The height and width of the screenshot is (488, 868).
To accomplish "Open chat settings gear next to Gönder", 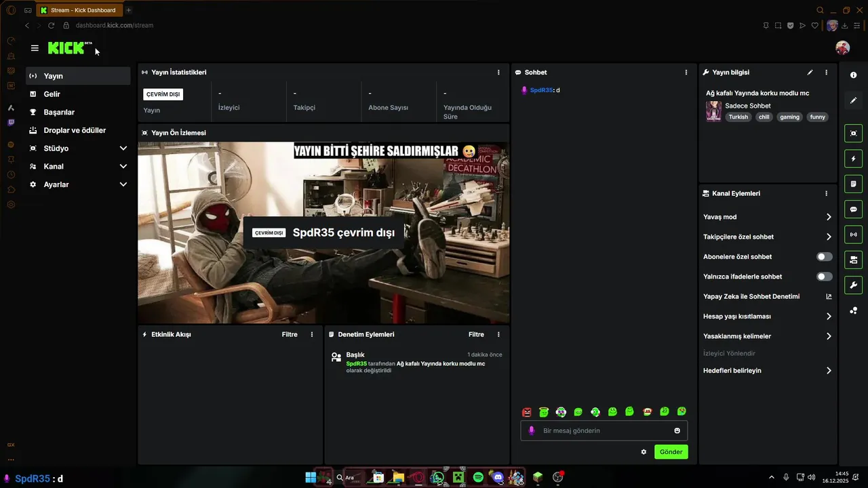I will [644, 451].
